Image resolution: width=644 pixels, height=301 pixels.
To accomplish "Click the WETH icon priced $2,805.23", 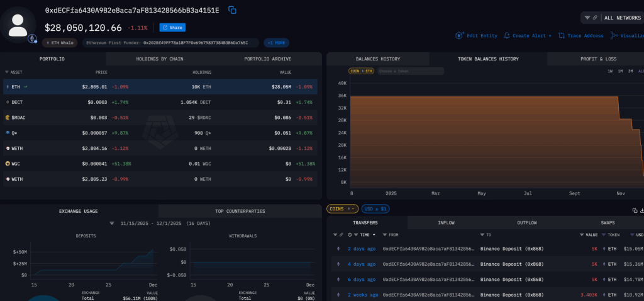I will (8, 179).
